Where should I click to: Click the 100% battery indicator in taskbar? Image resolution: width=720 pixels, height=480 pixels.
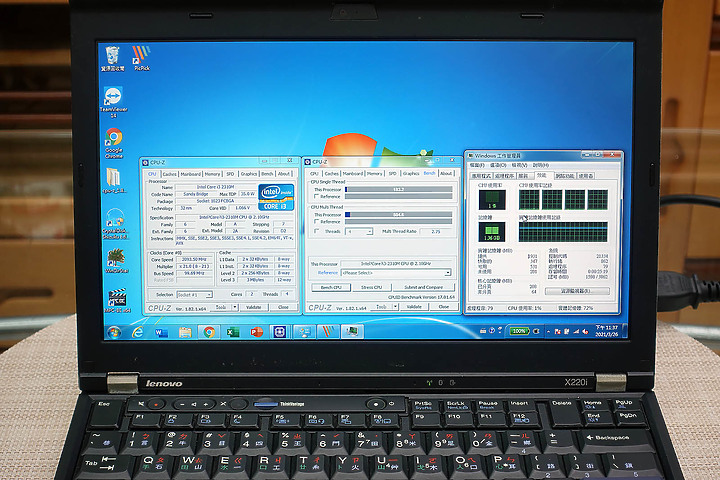[x=518, y=331]
